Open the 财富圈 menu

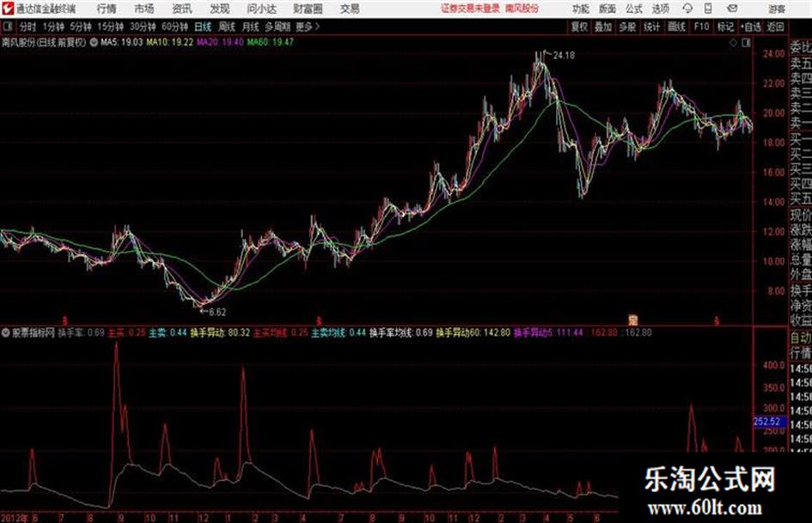click(308, 9)
